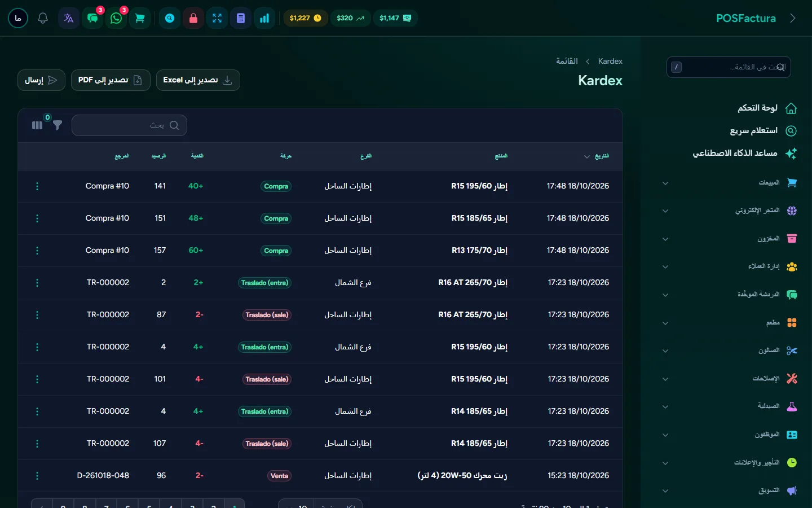Open the shopping cart icon in top bar
Screen dimensions: 812x508
(x=140, y=18)
